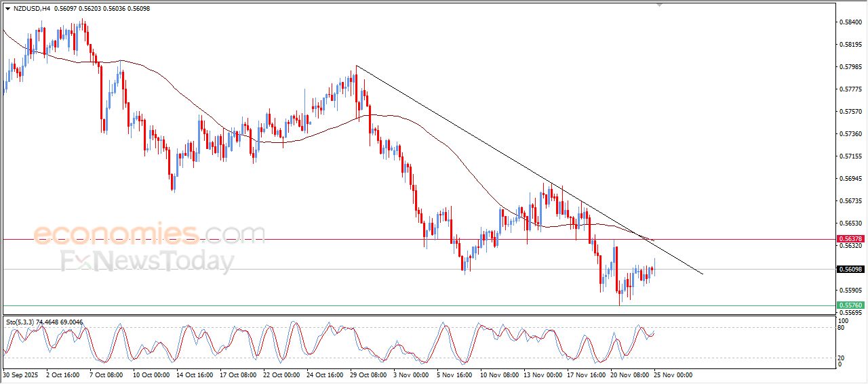Select the red 0.56378 price label
The width and height of the screenshot is (868, 384).
pos(850,239)
